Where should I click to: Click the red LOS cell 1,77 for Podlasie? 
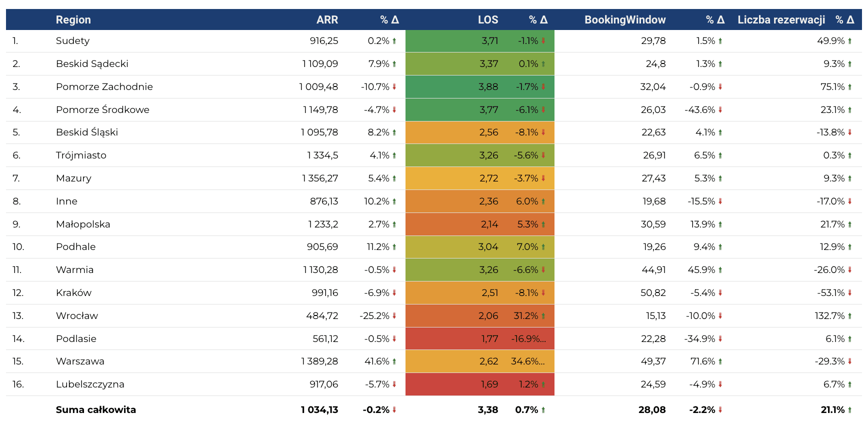point(489,339)
